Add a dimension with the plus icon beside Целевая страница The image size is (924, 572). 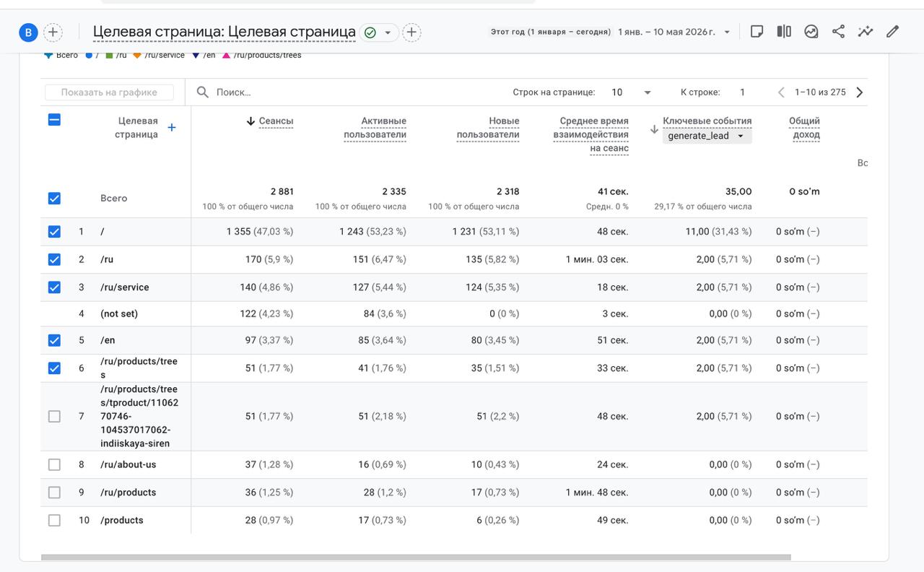tap(171, 128)
